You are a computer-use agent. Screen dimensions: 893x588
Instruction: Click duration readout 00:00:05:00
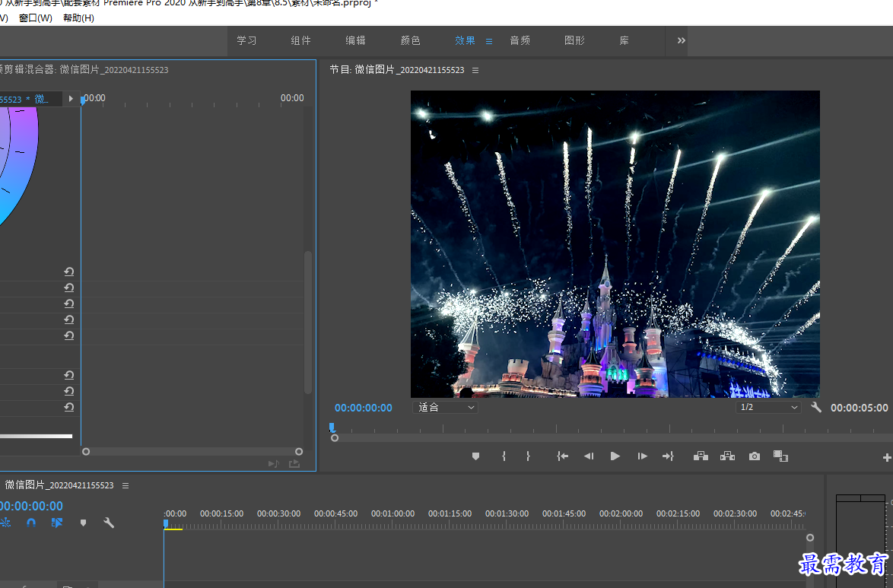859,408
